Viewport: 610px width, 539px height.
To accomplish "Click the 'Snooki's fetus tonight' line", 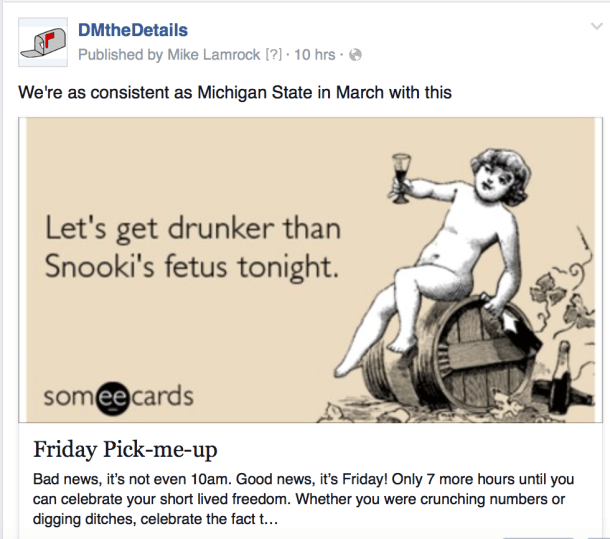I will (x=187, y=267).
